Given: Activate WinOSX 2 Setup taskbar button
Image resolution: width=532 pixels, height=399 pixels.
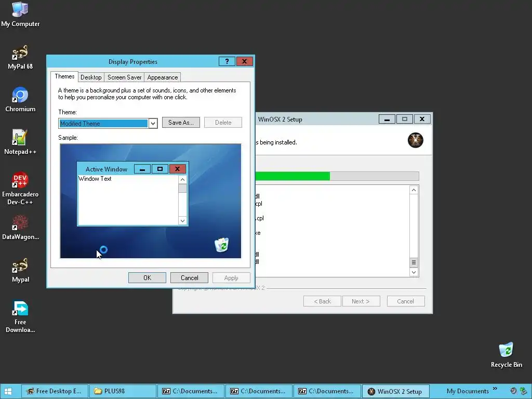Looking at the screenshot, I should (x=395, y=391).
